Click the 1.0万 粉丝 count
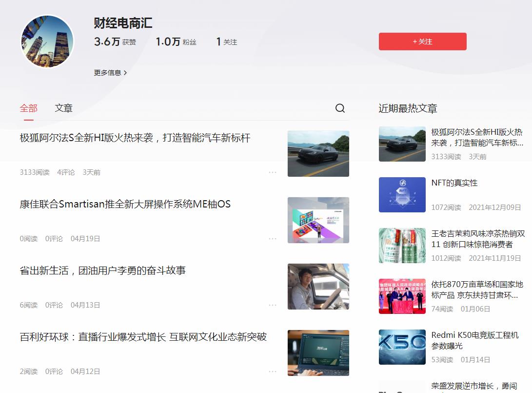Image resolution: width=532 pixels, height=393 pixels. [x=176, y=42]
